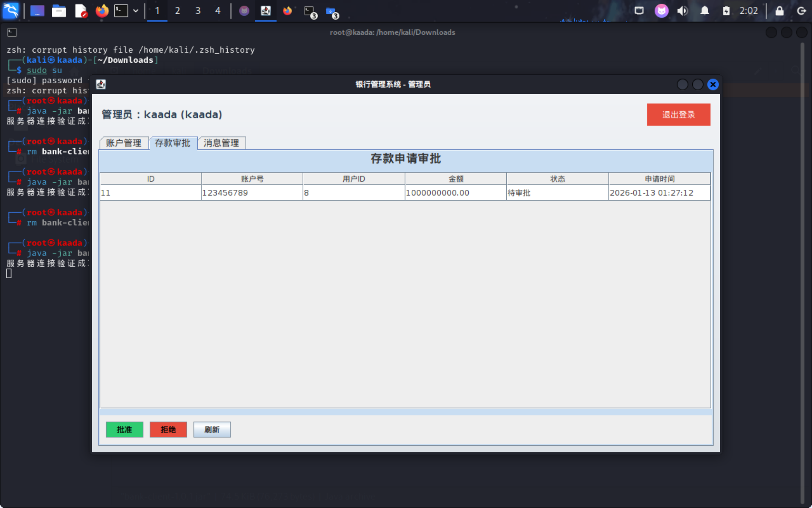The height and width of the screenshot is (508, 812).
Task: Select the deposit row with account 123456789
Action: tap(252, 193)
